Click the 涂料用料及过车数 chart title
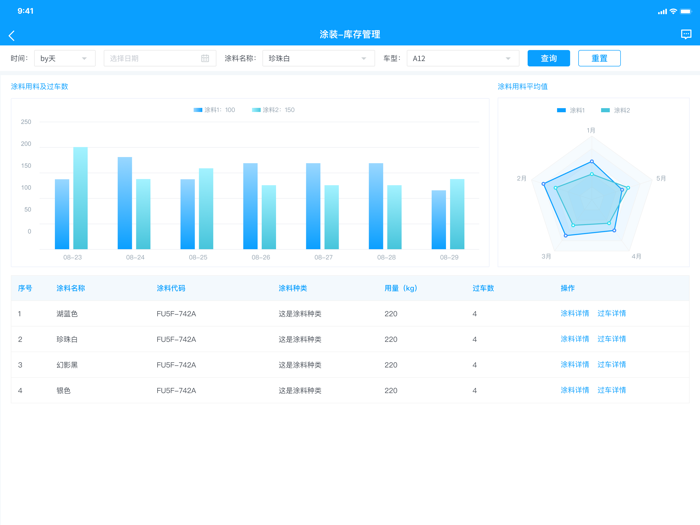Viewport: 700px width, 525px height. tap(39, 87)
